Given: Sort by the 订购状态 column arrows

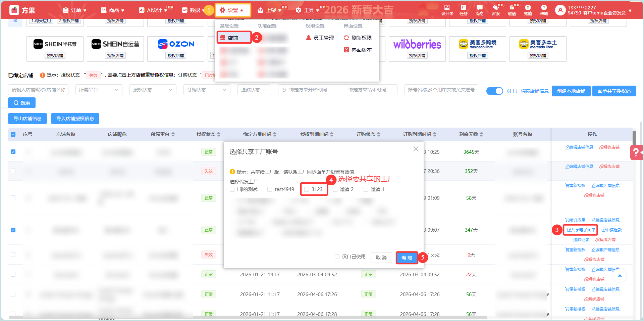Looking at the screenshot, I should pyautogui.click(x=379, y=134).
